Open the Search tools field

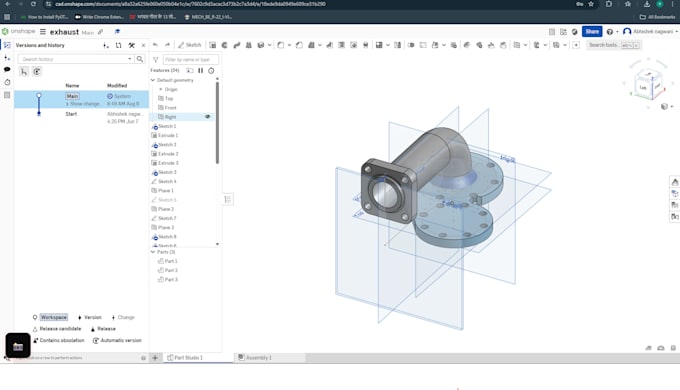pyautogui.click(x=613, y=45)
